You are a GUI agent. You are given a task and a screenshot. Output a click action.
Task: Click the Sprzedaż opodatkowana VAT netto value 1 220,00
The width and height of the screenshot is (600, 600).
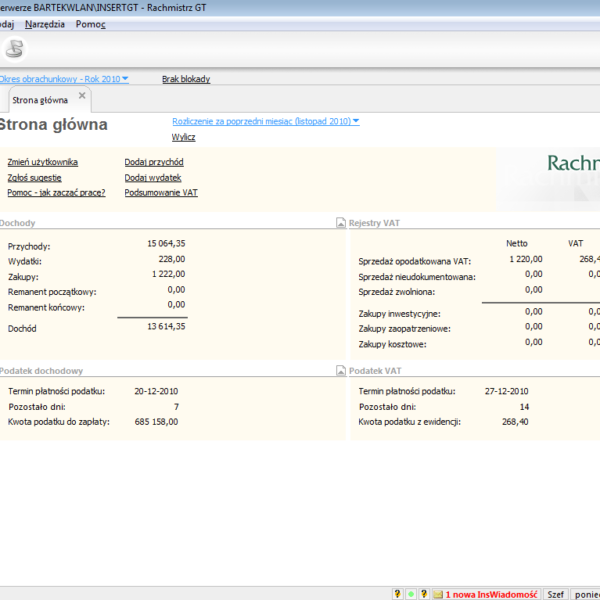click(x=526, y=259)
